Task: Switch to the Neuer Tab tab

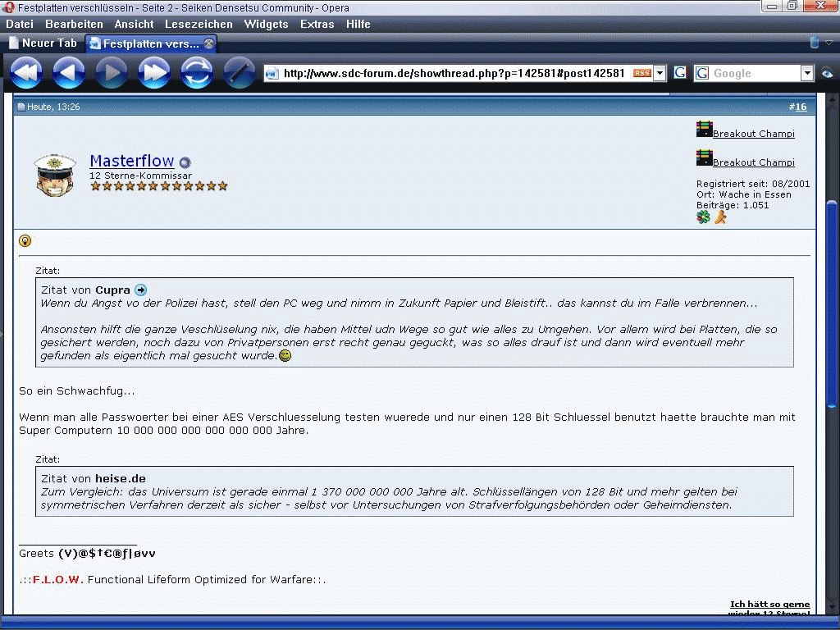Action: click(44, 43)
